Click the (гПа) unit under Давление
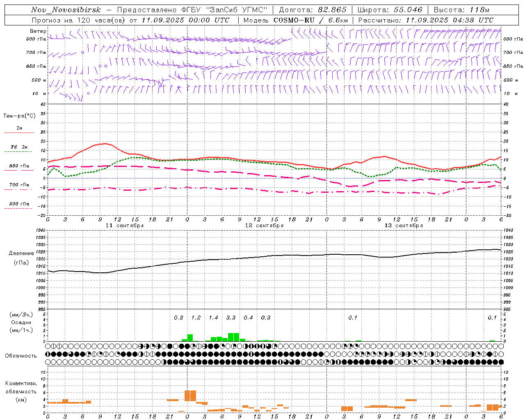Image resolution: width=525 pixels, height=420 pixels. tap(21, 263)
